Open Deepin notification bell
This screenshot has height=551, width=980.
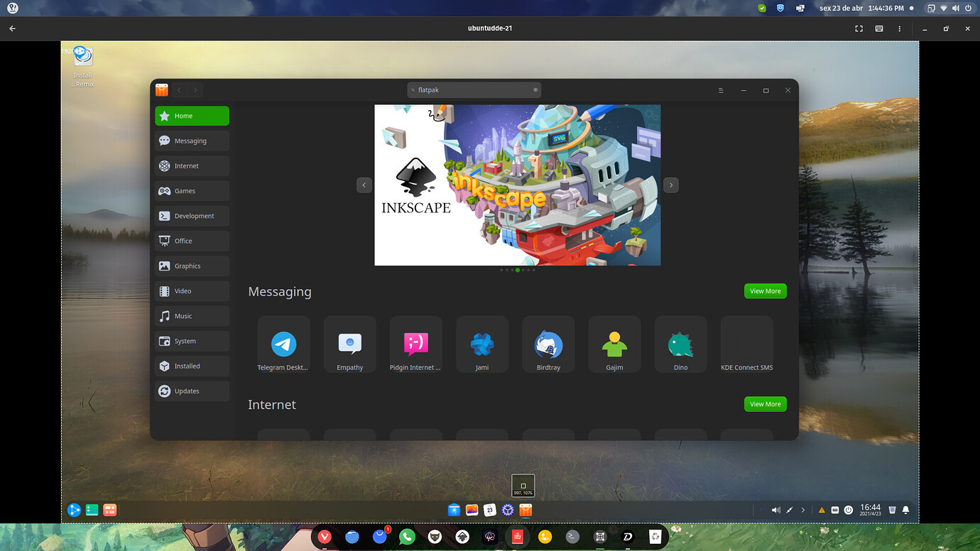905,510
